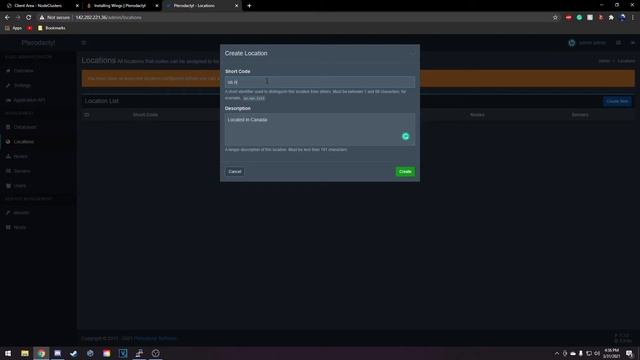The width and height of the screenshot is (640, 360).
Task: Click the blue Create New button
Action: coord(617,101)
